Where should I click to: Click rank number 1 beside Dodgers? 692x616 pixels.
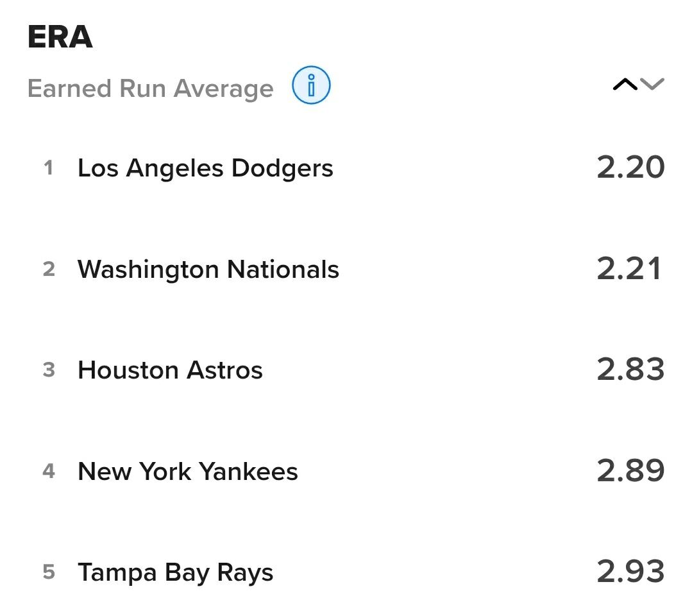48,168
